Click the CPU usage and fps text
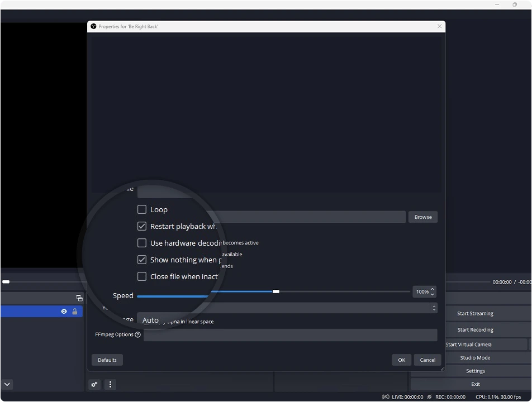The height and width of the screenshot is (402, 532). point(498,397)
